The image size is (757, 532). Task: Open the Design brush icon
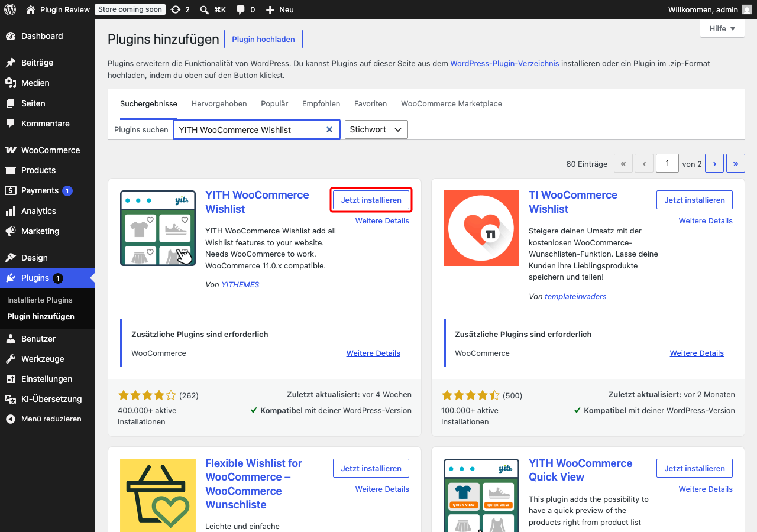tap(11, 258)
